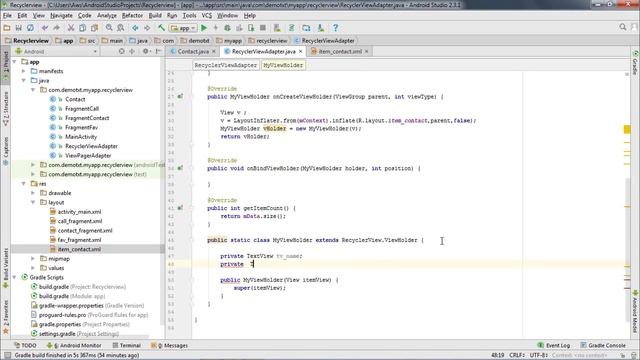Open the Gradle Console
640x360 pixels.
click(603, 345)
